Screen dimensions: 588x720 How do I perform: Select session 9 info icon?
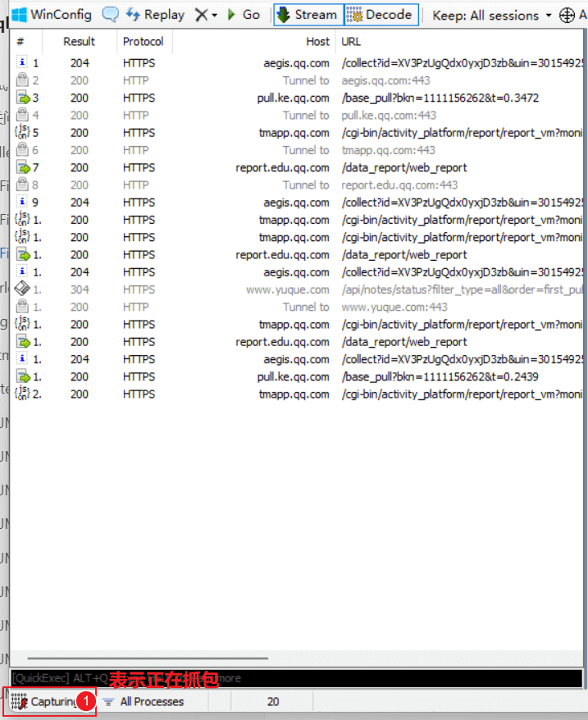(22, 202)
